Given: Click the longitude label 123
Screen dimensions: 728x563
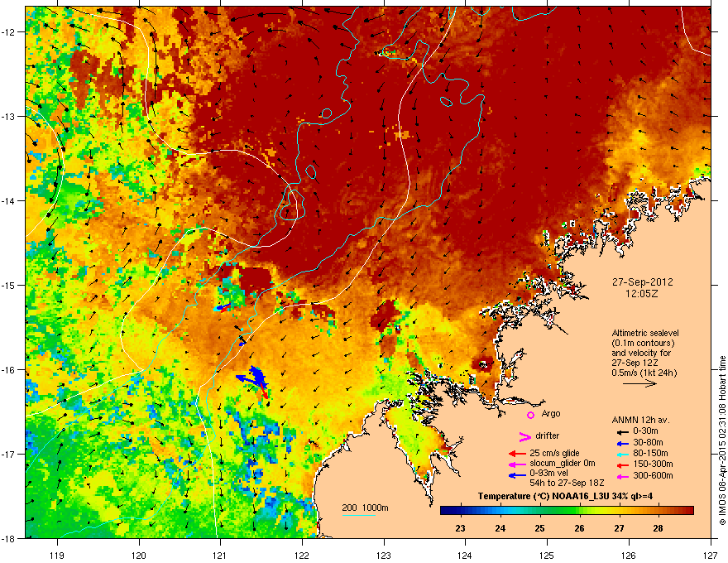Looking at the screenshot, I should pos(384,555).
